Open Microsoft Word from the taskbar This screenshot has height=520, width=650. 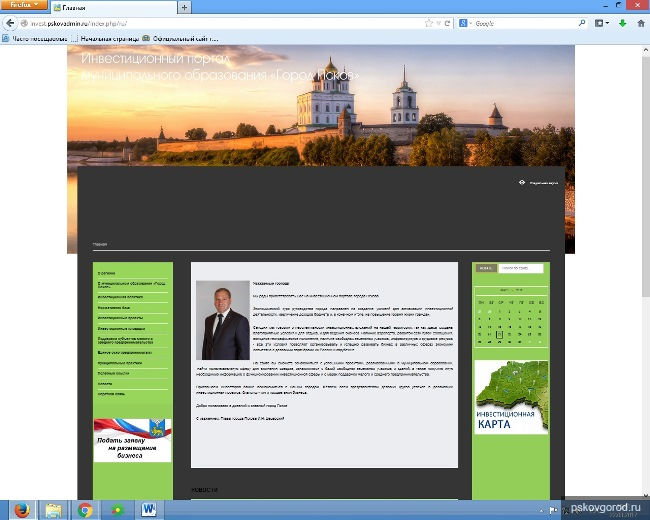[148, 510]
